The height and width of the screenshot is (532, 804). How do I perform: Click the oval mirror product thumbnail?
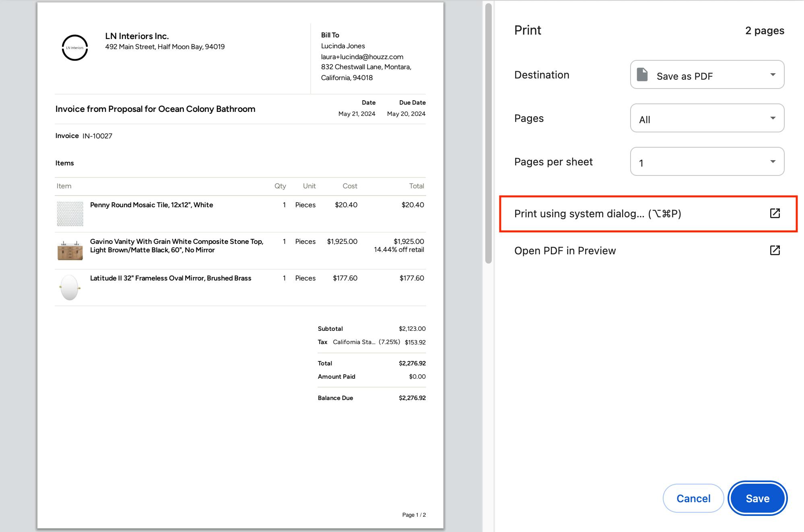[x=70, y=287]
